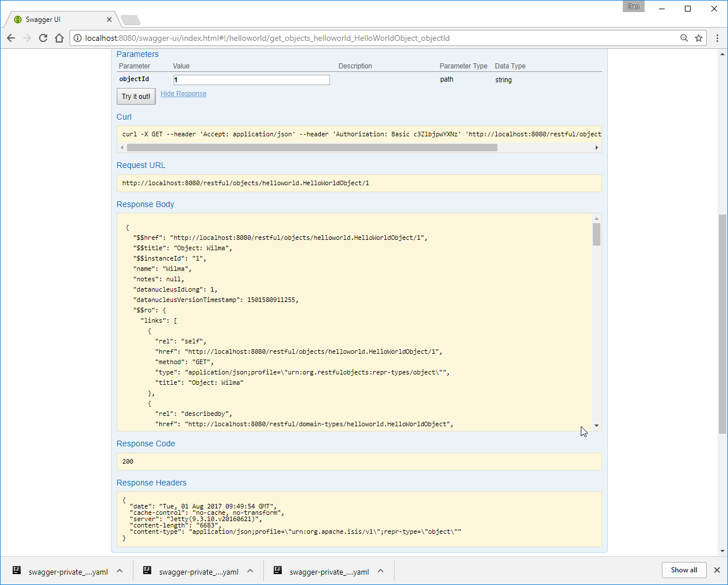
Task: Open Chrome's three-dot menu
Action: coord(717,38)
